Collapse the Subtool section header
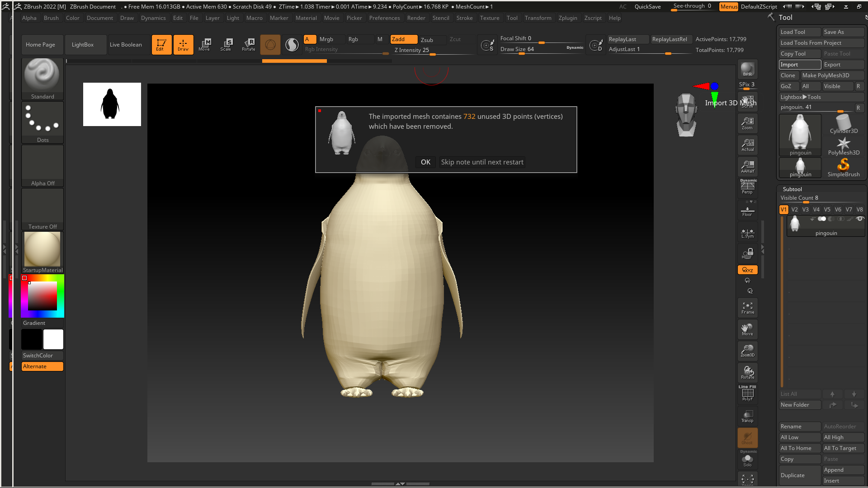Image resolution: width=868 pixels, height=488 pixels. [792, 189]
